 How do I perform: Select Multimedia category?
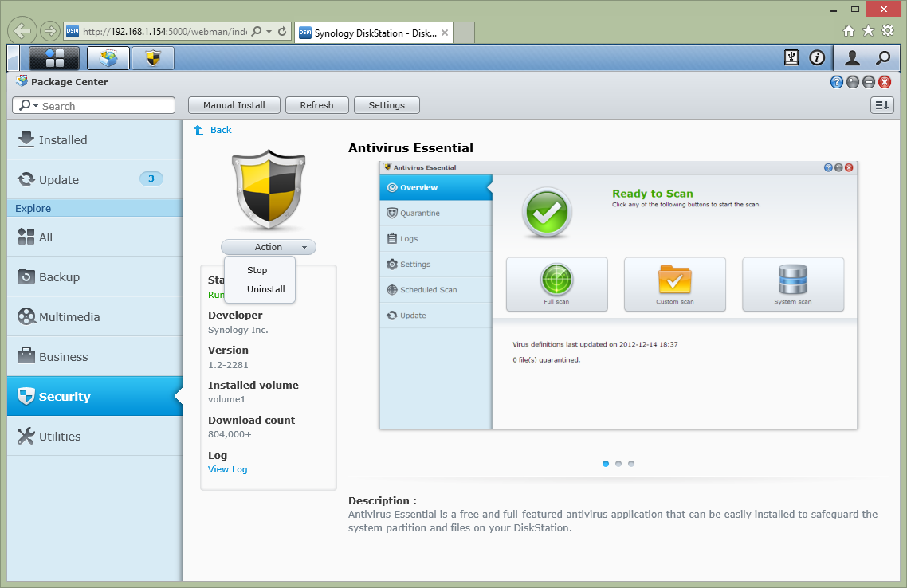click(95, 317)
